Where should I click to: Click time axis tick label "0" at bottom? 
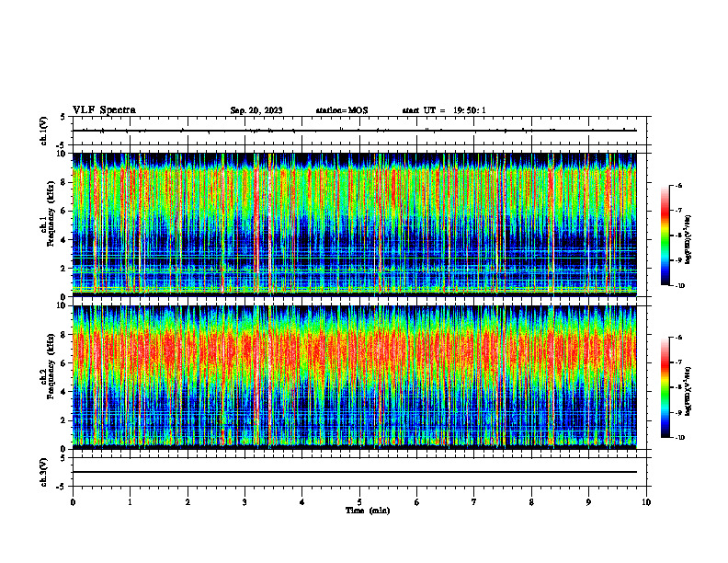click(73, 502)
